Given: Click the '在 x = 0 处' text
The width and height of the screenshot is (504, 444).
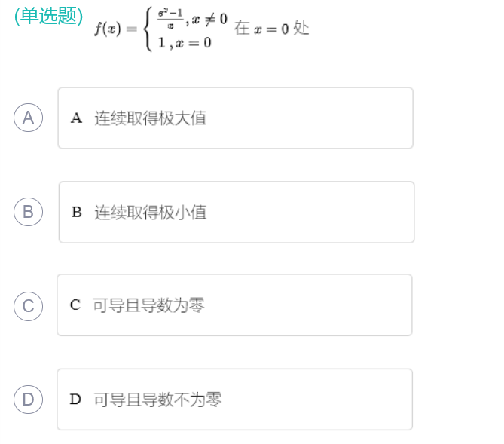Looking at the screenshot, I should click(271, 28).
